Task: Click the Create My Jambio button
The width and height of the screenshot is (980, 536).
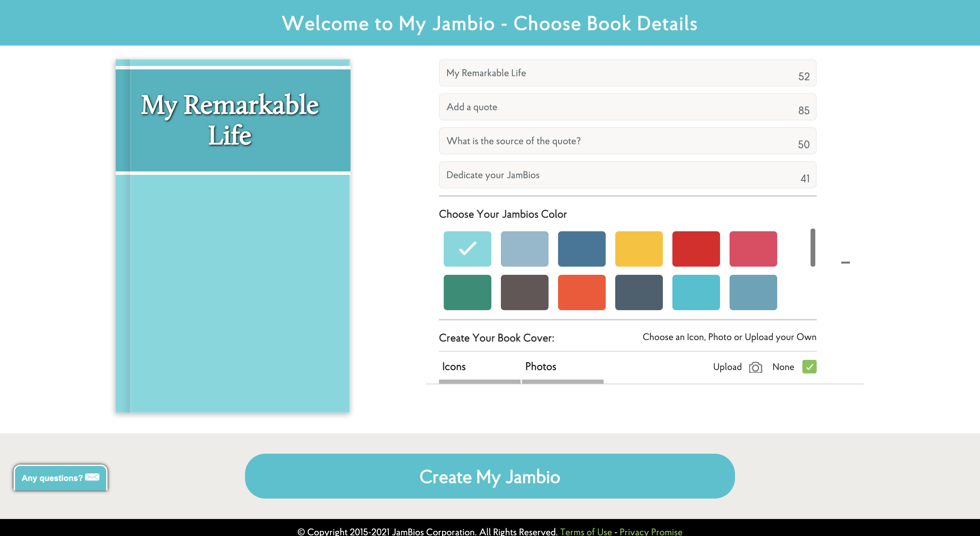Action: pyautogui.click(x=490, y=476)
